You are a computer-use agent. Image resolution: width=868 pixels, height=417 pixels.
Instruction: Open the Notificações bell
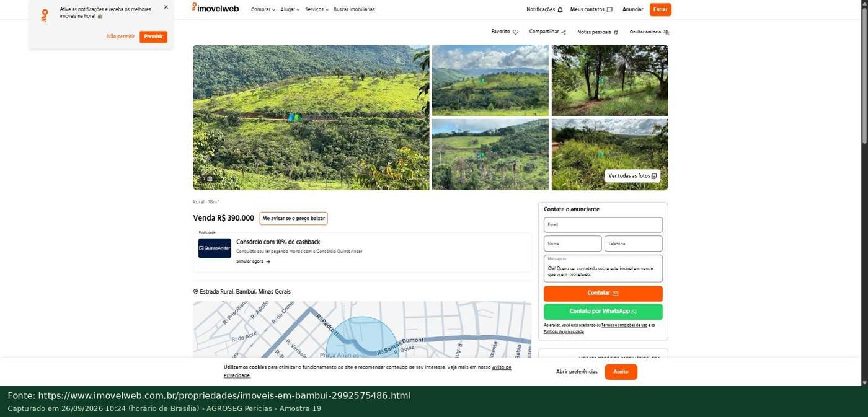pyautogui.click(x=560, y=9)
